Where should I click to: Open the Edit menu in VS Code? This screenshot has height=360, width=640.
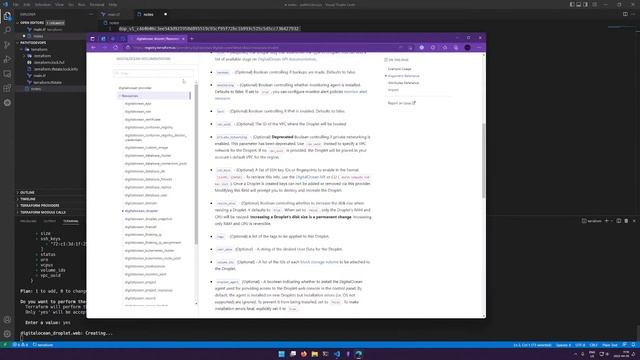click(x=27, y=4)
